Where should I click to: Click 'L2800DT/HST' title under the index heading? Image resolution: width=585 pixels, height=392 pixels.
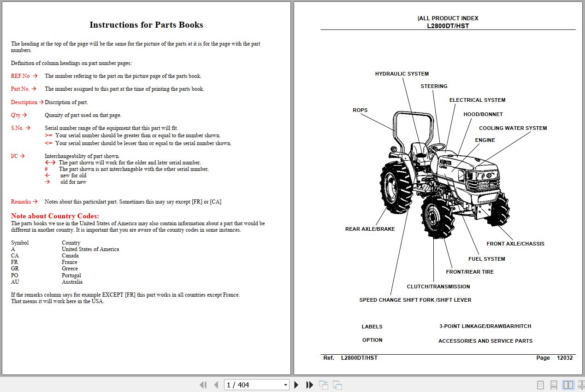(448, 26)
